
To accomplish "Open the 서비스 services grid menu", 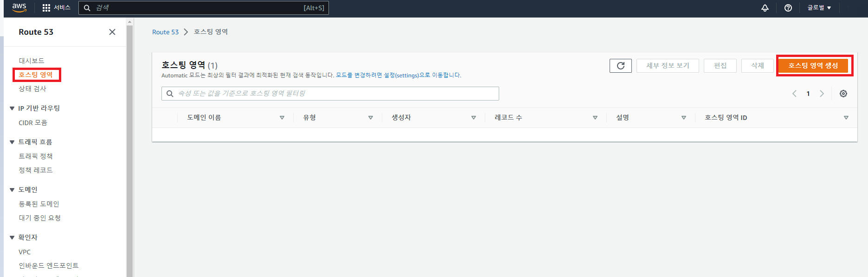I will tap(56, 8).
